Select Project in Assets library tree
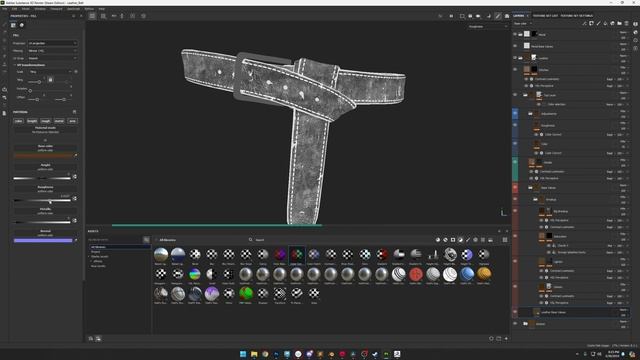The image size is (640, 360). tap(96, 252)
